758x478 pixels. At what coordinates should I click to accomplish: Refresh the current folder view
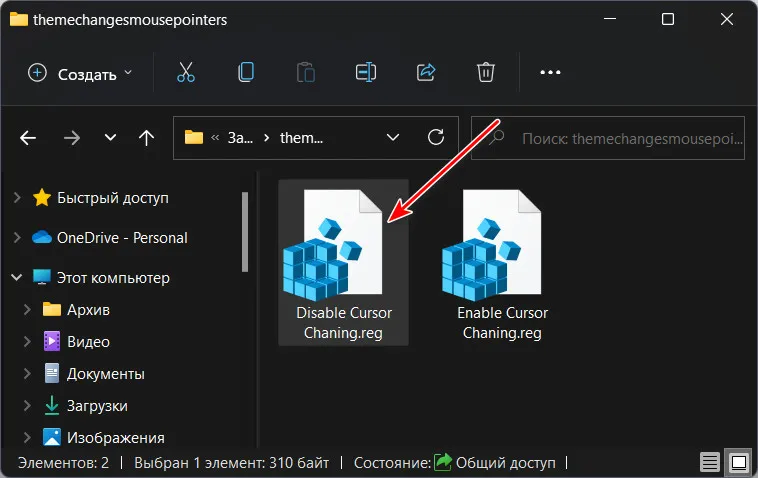click(435, 137)
